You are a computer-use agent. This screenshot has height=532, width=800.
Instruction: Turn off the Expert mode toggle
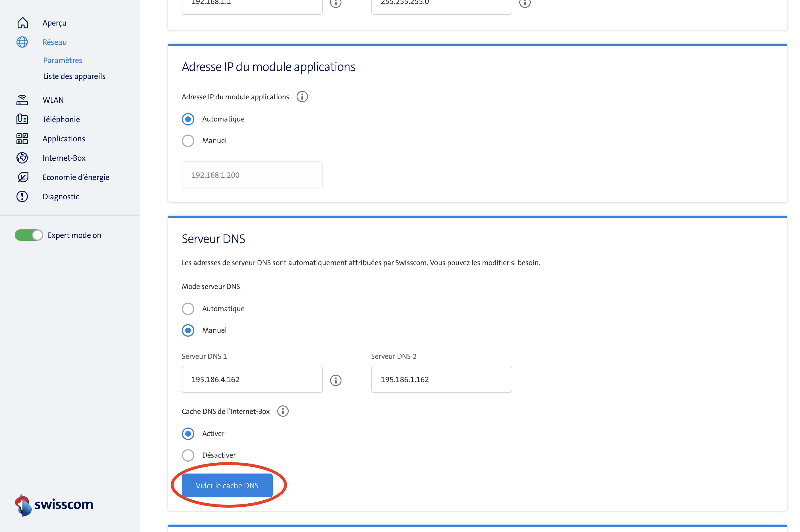coord(29,235)
